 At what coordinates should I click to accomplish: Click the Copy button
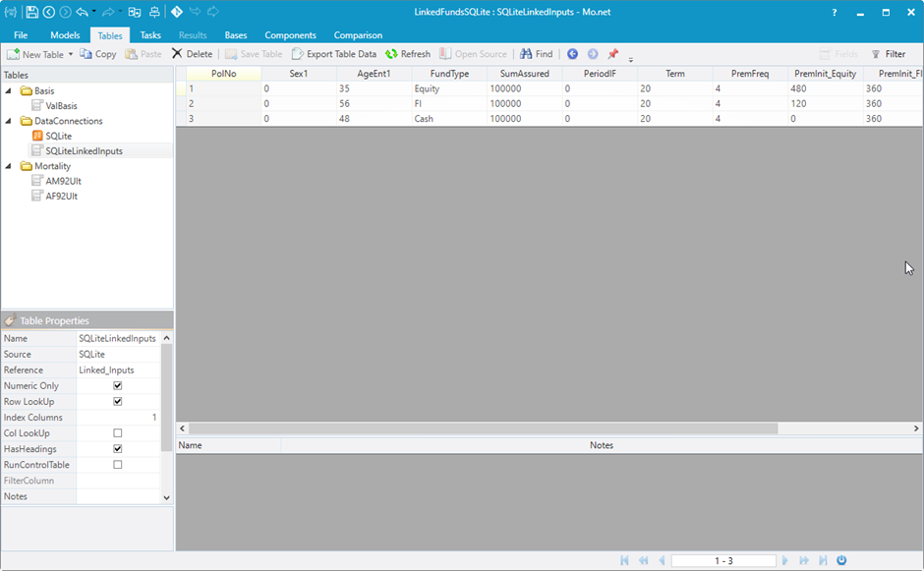click(x=98, y=54)
